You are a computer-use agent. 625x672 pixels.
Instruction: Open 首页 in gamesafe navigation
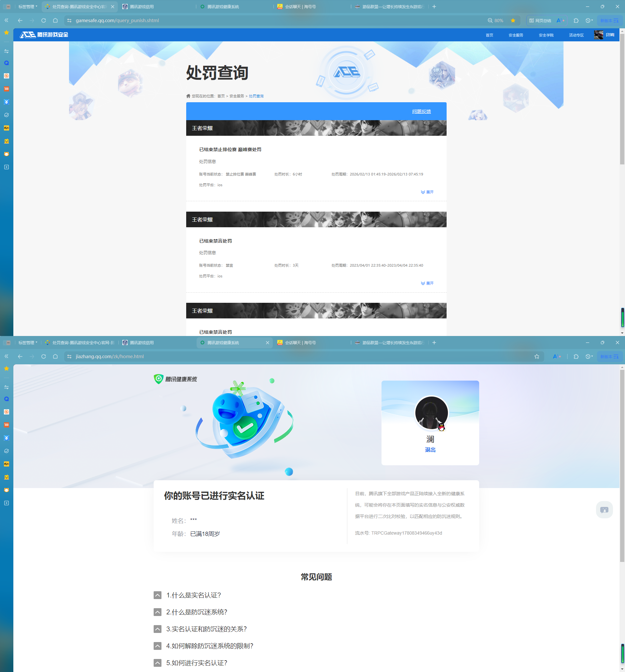(x=489, y=35)
